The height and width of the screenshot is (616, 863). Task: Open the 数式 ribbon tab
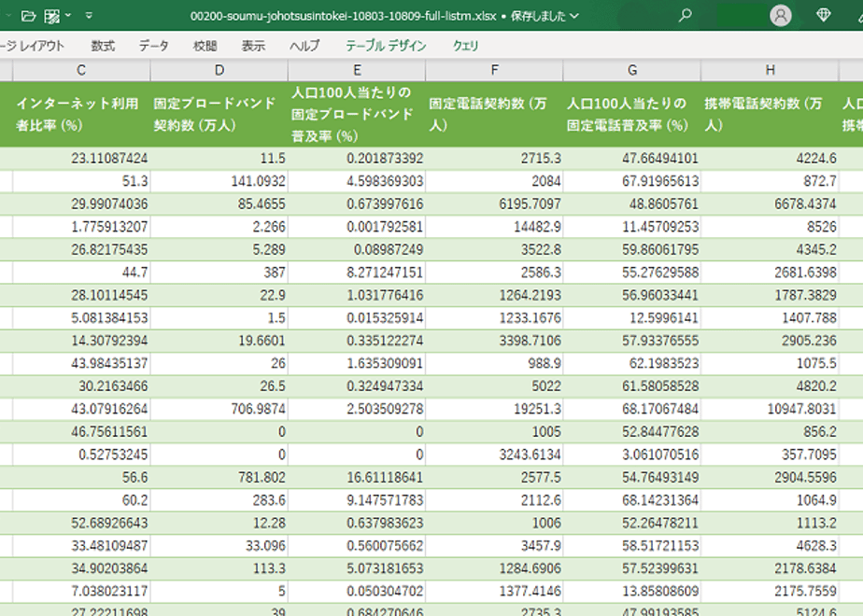pos(103,46)
